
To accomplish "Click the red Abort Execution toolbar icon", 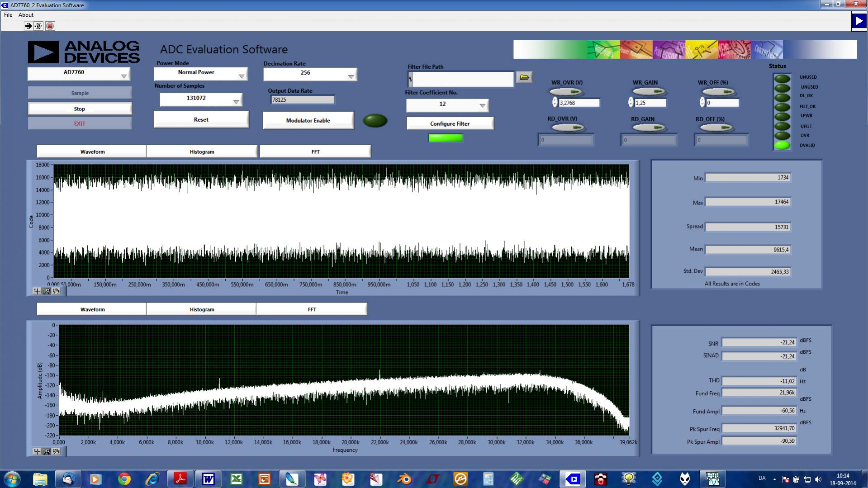I will click(50, 26).
